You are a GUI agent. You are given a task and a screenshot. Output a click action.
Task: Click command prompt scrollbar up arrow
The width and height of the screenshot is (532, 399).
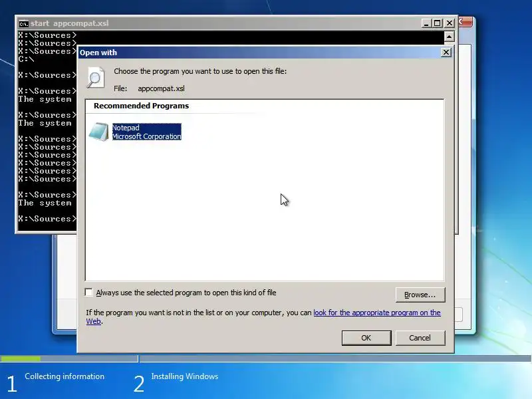449,37
